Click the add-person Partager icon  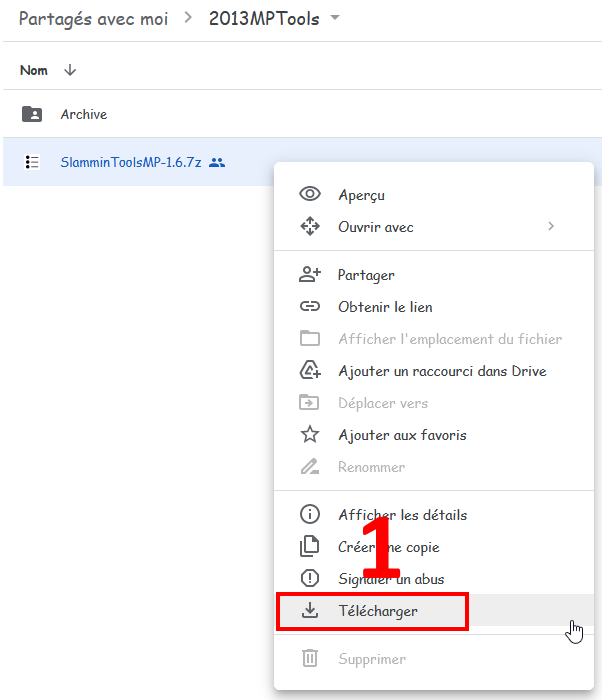pos(310,275)
